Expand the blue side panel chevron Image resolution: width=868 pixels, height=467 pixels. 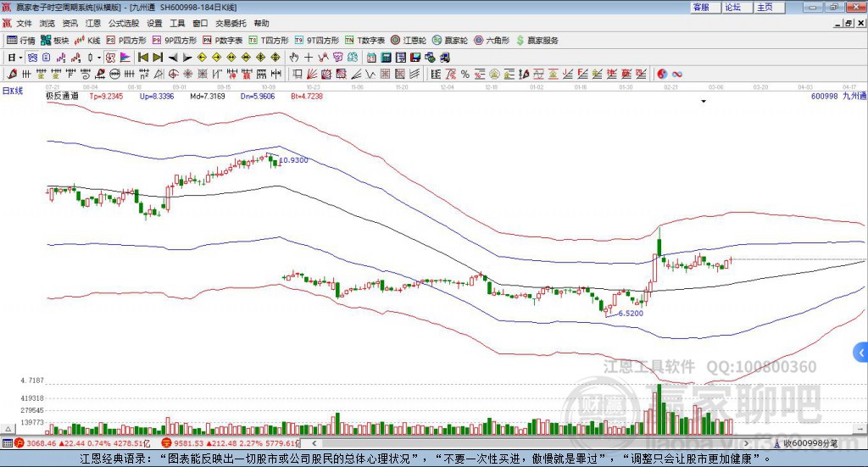tap(861, 353)
